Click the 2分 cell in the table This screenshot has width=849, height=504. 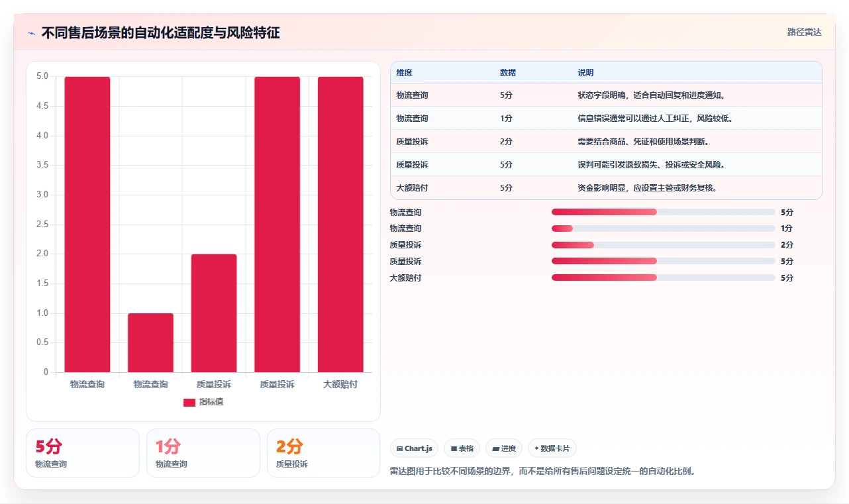pos(506,142)
